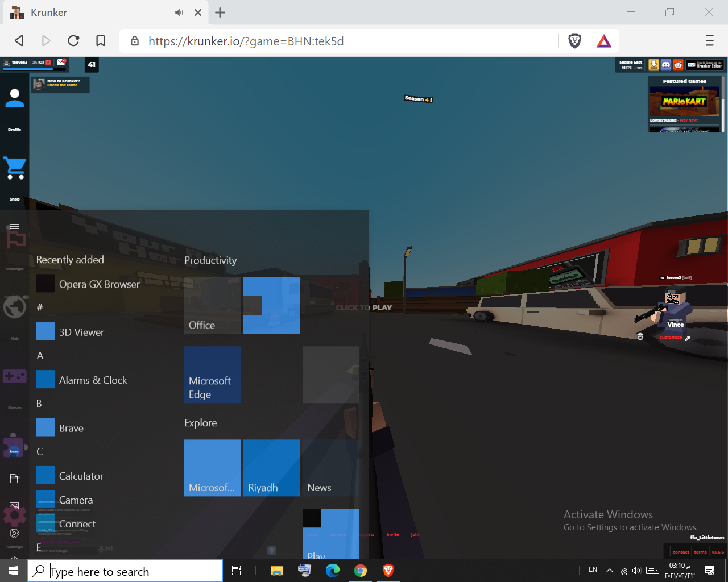
Task: Click the Windows taskbar search box
Action: point(125,571)
